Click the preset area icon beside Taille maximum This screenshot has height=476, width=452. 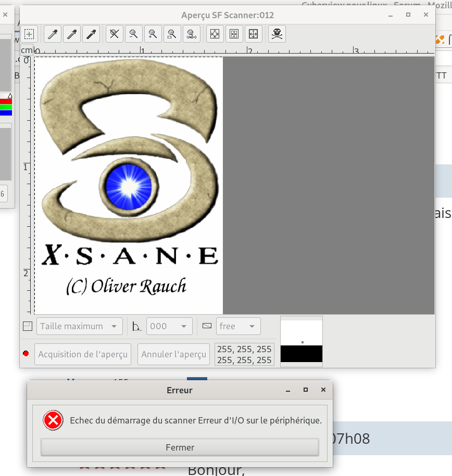tap(28, 326)
